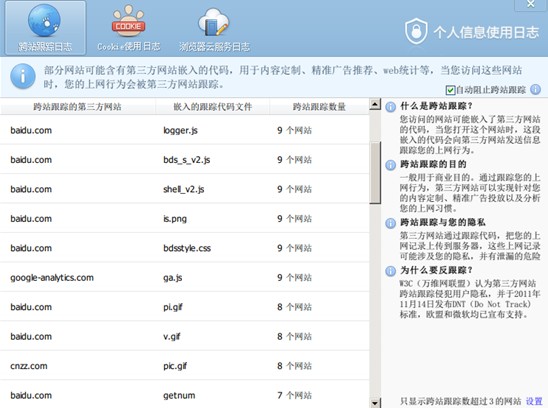Viewport: 548px width, 408px height.
Task: Click 7 个网站 count in getnum row
Action: click(294, 395)
